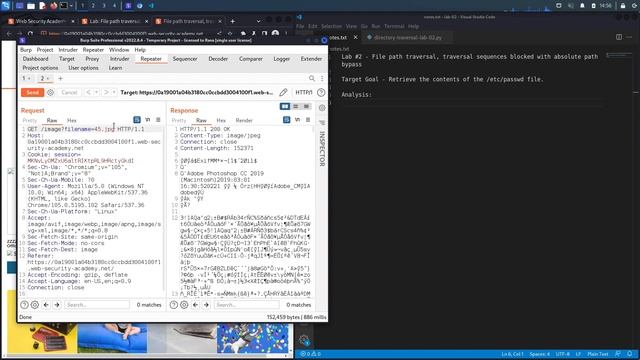Screen dimensions: 640x360
Task: Toggle the HTTP/1 protocol button
Action: (304, 93)
